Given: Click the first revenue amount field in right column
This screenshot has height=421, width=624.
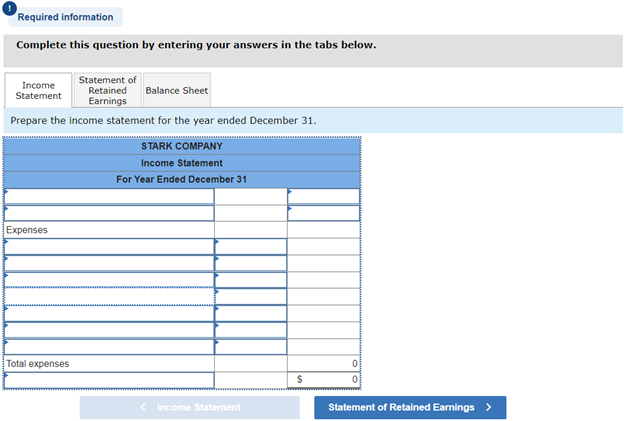Looking at the screenshot, I should click(324, 197).
